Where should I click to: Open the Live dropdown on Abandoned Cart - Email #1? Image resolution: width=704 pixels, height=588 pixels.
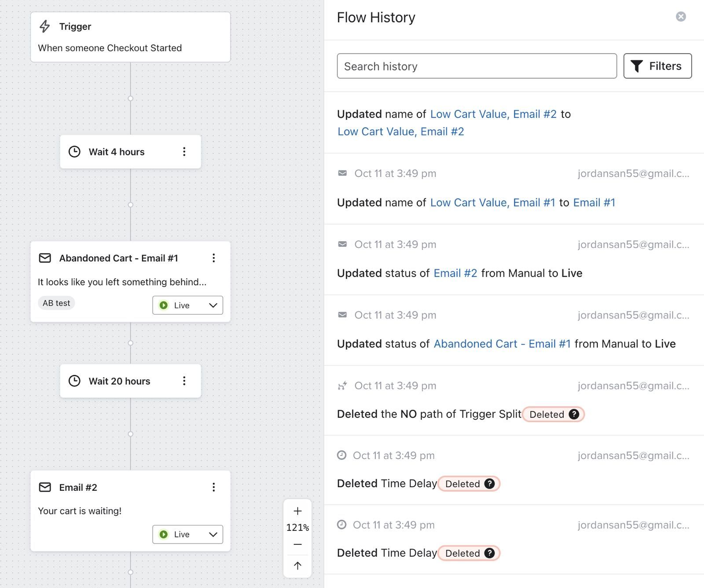(187, 305)
